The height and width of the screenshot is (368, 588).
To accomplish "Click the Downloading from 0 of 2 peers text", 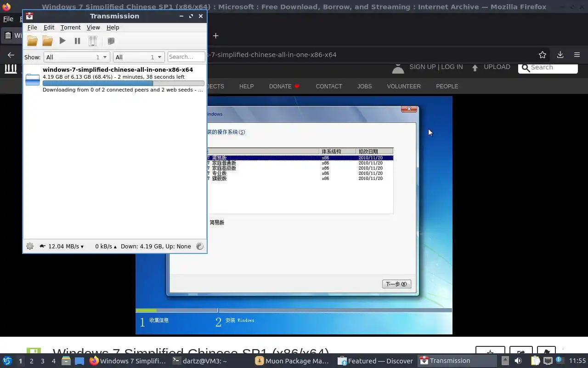I will click(123, 90).
